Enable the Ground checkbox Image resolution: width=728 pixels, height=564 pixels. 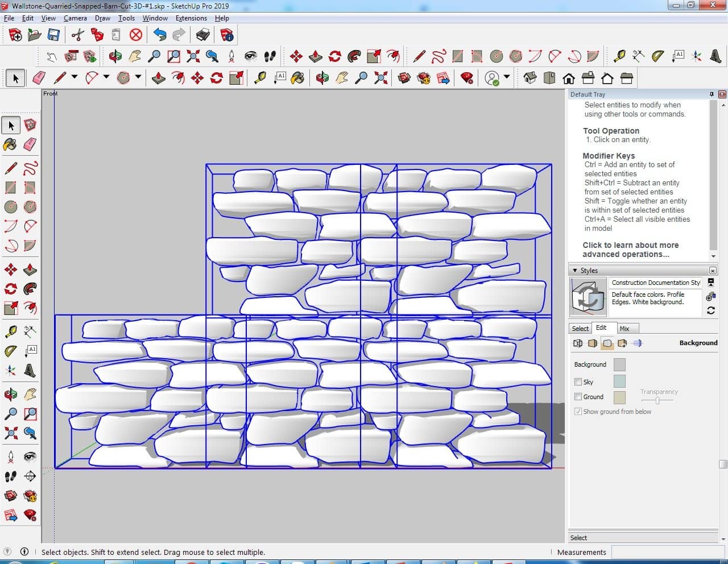(x=578, y=397)
